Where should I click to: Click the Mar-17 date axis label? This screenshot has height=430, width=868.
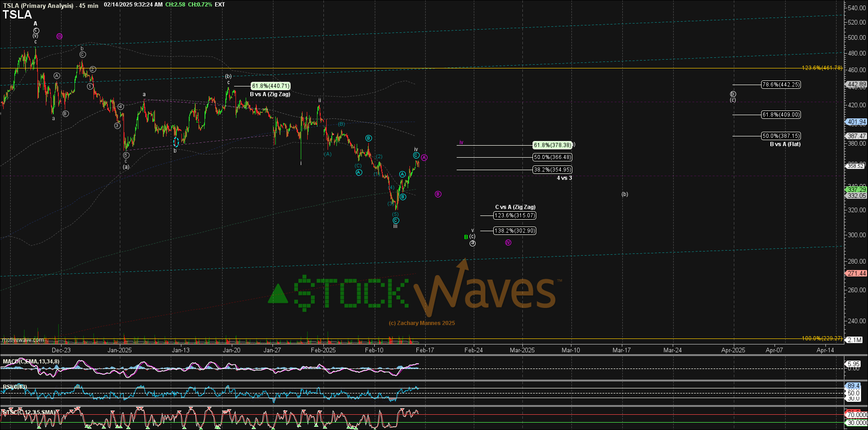click(x=621, y=350)
